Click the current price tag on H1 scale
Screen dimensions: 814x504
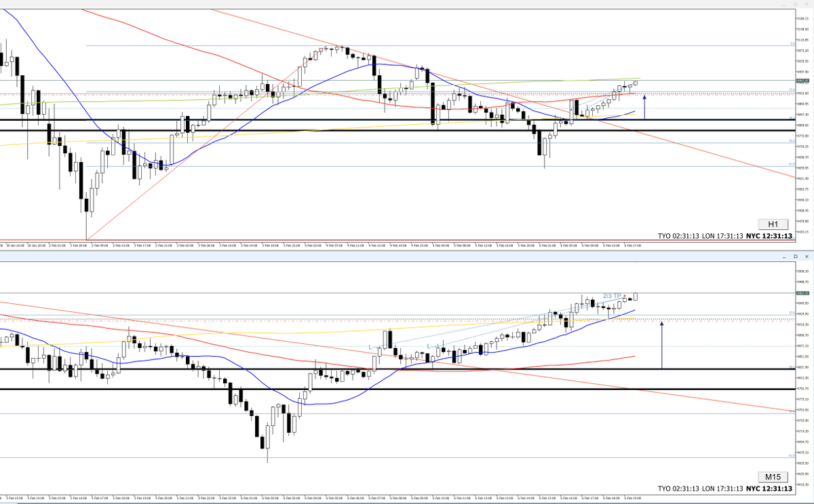click(x=802, y=81)
